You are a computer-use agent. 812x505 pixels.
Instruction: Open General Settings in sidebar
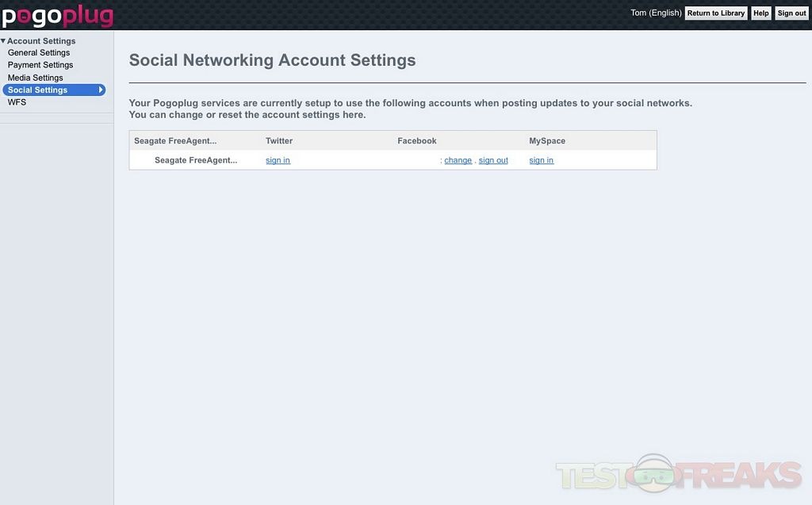[x=39, y=53]
